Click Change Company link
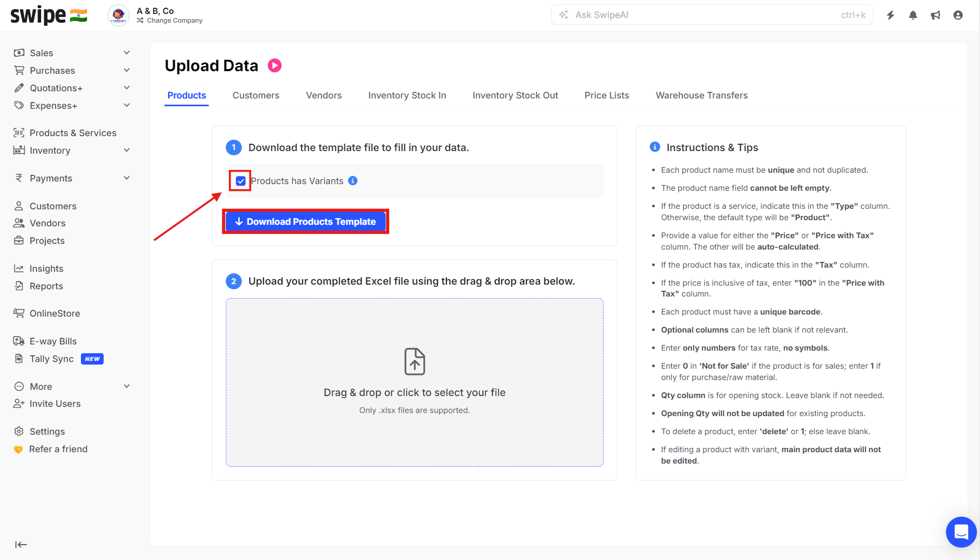Image resolution: width=980 pixels, height=560 pixels. coord(174,21)
